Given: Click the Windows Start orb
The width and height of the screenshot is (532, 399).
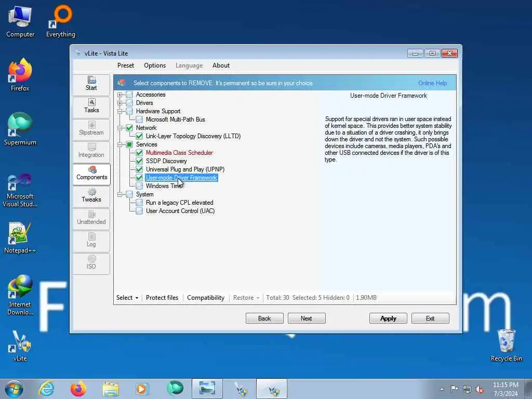Looking at the screenshot, I should point(14,389).
